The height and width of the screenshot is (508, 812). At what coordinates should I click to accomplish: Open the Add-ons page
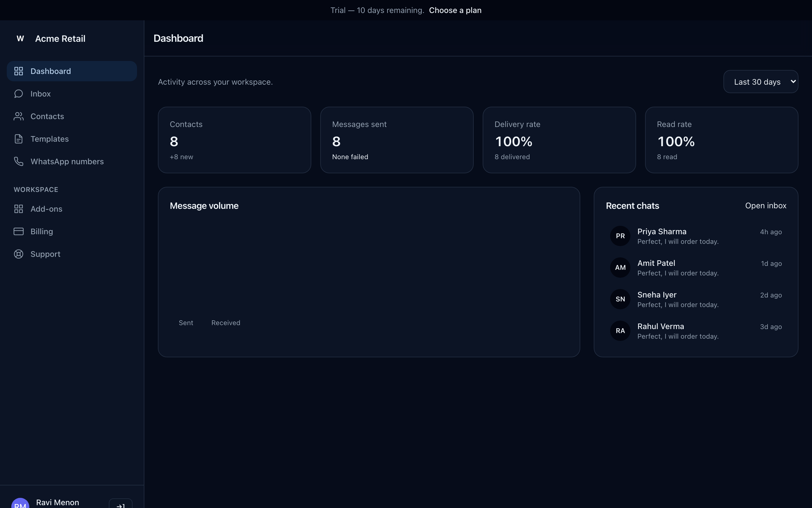72,209
